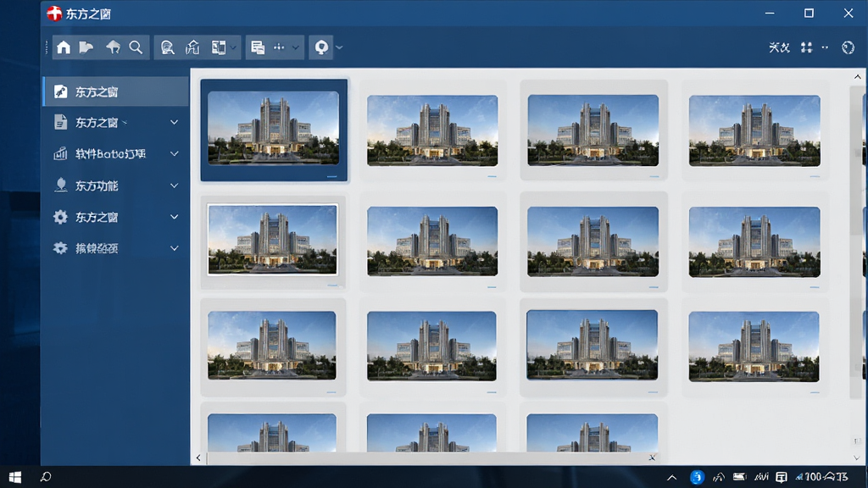The height and width of the screenshot is (488, 868).
Task: Select the highlighted 东方之窗 sidebar item
Action: click(115, 91)
